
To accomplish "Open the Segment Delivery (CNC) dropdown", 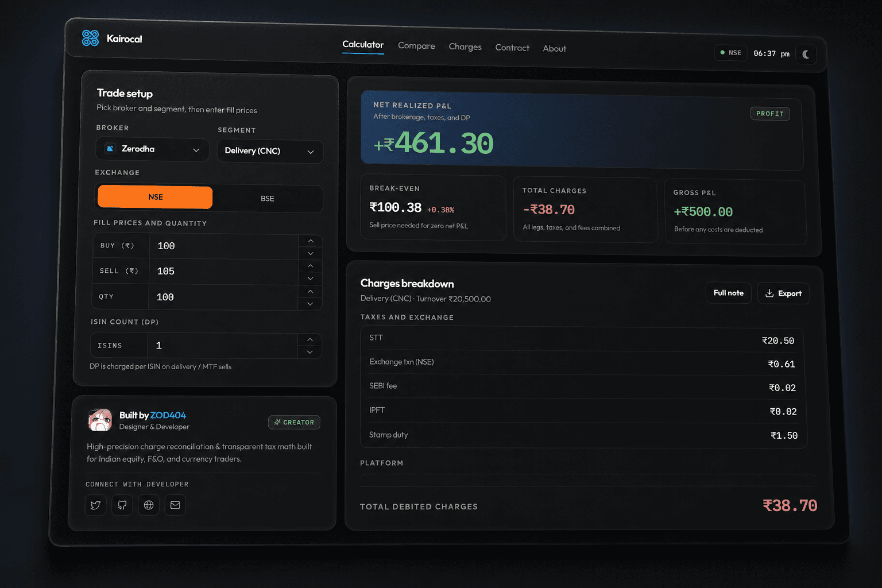I will point(270,152).
